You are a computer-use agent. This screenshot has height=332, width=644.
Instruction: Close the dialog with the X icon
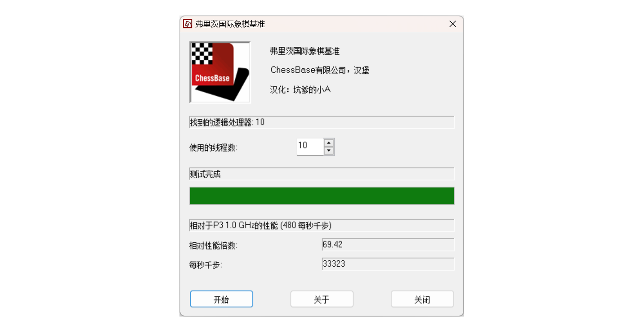(x=453, y=24)
